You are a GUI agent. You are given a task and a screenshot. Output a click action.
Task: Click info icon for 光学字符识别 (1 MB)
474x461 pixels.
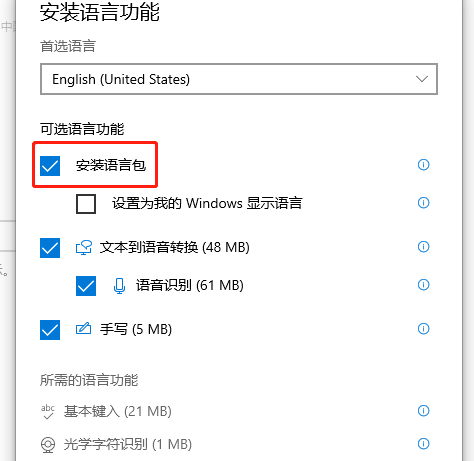click(424, 444)
